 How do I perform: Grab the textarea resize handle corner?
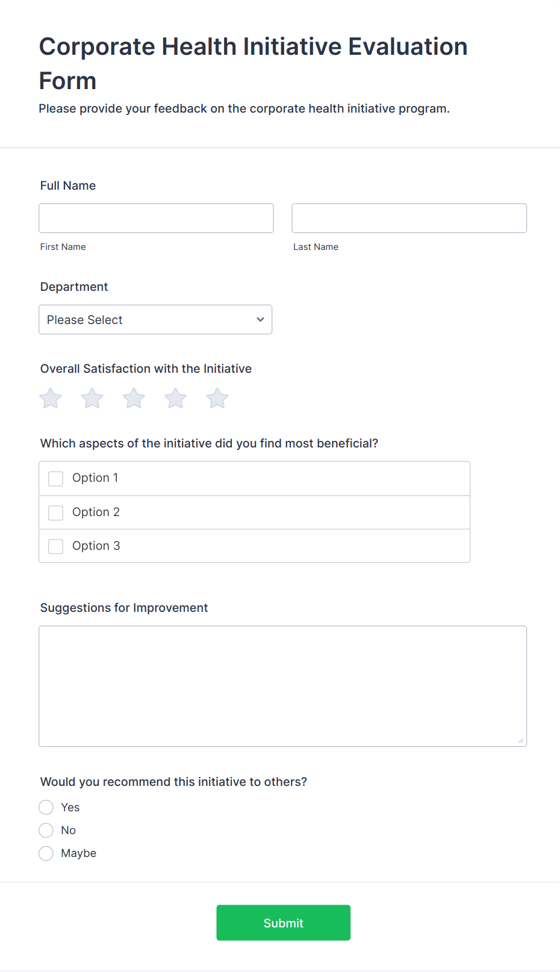(521, 741)
